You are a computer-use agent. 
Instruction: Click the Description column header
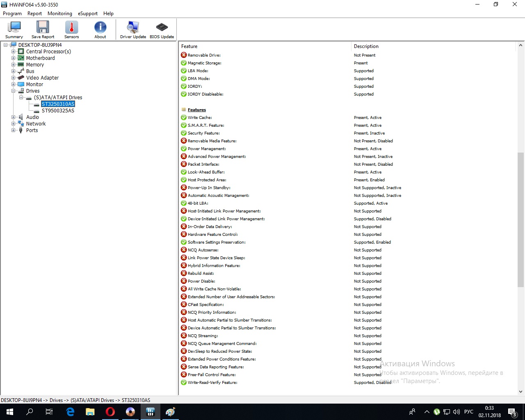point(434,46)
